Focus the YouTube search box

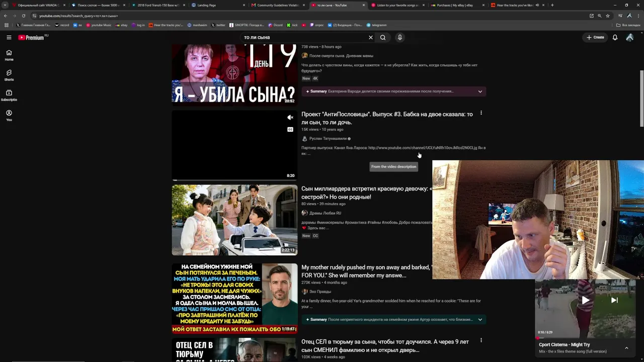click(304, 37)
